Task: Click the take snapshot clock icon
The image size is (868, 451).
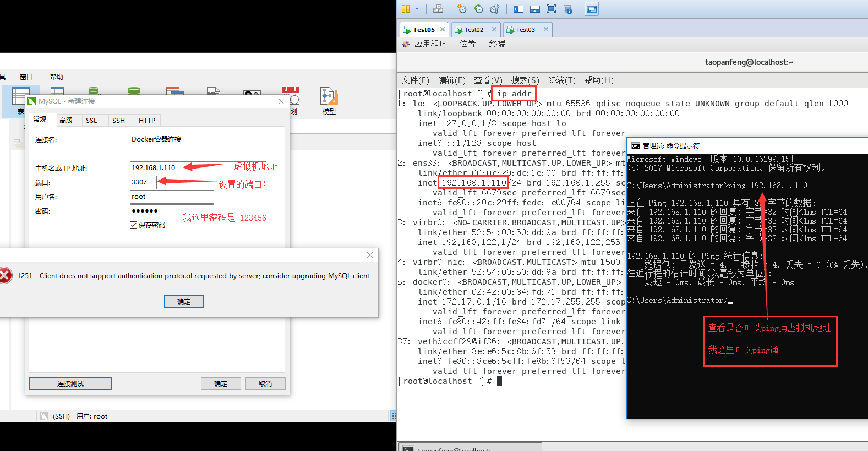Action: pyautogui.click(x=462, y=9)
